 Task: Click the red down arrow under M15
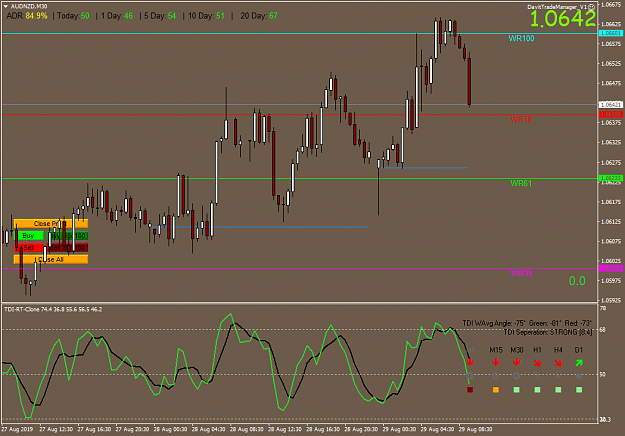[496, 362]
